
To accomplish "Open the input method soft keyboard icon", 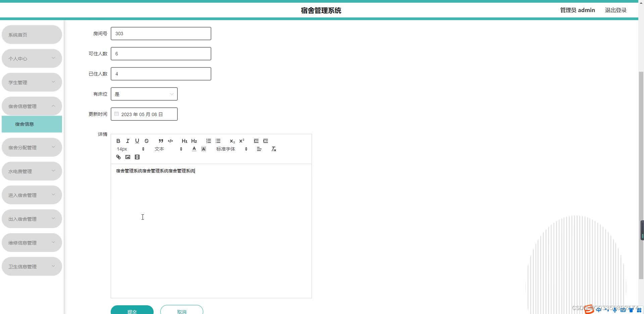I will pyautogui.click(x=623, y=310).
